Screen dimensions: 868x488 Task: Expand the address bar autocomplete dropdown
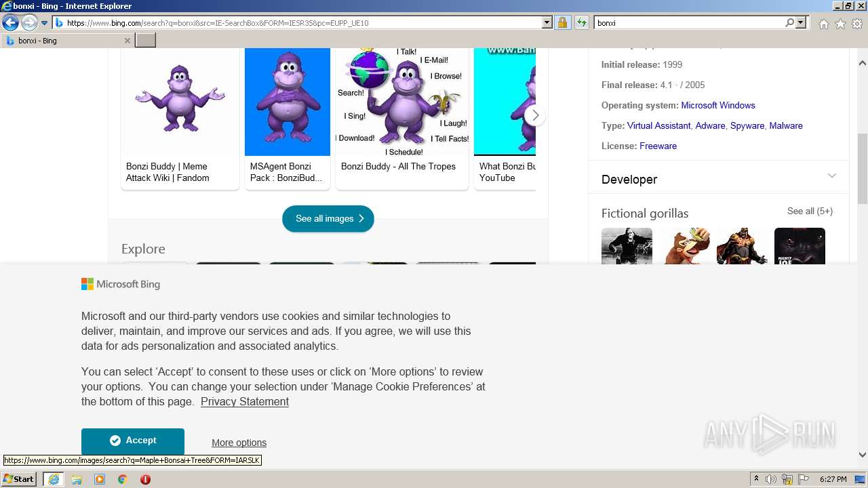click(x=547, y=22)
